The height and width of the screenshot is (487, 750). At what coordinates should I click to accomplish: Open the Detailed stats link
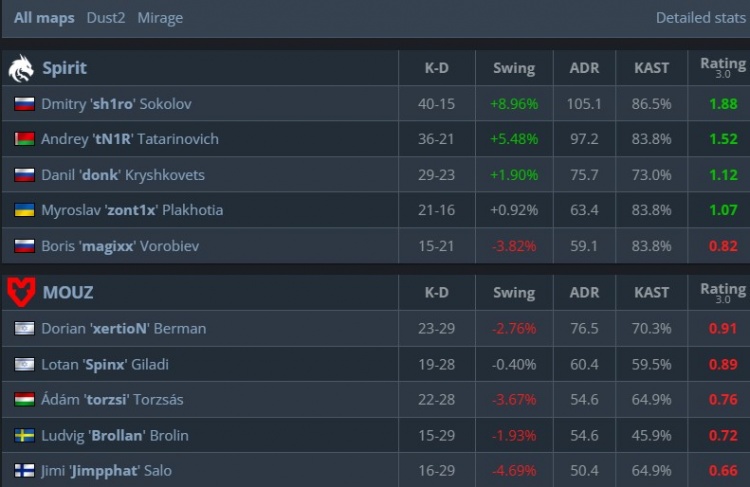pos(696,18)
